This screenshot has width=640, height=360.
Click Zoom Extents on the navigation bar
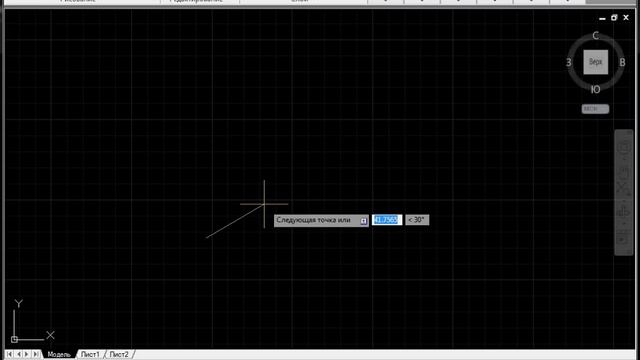coord(623,189)
